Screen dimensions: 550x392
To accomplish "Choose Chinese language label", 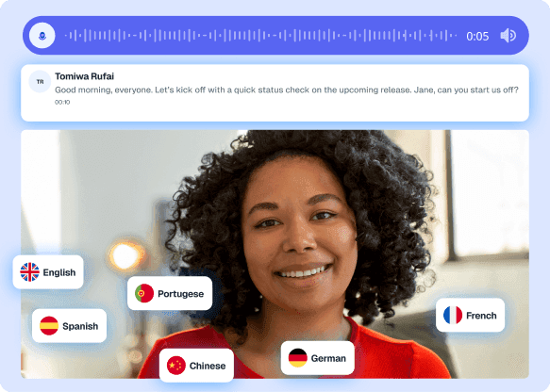I will (x=208, y=366).
